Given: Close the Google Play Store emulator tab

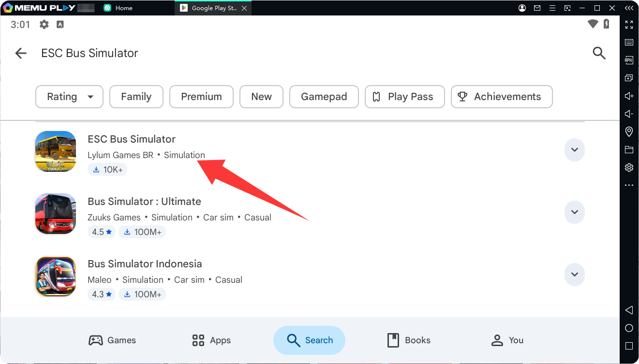Looking at the screenshot, I should (x=244, y=8).
